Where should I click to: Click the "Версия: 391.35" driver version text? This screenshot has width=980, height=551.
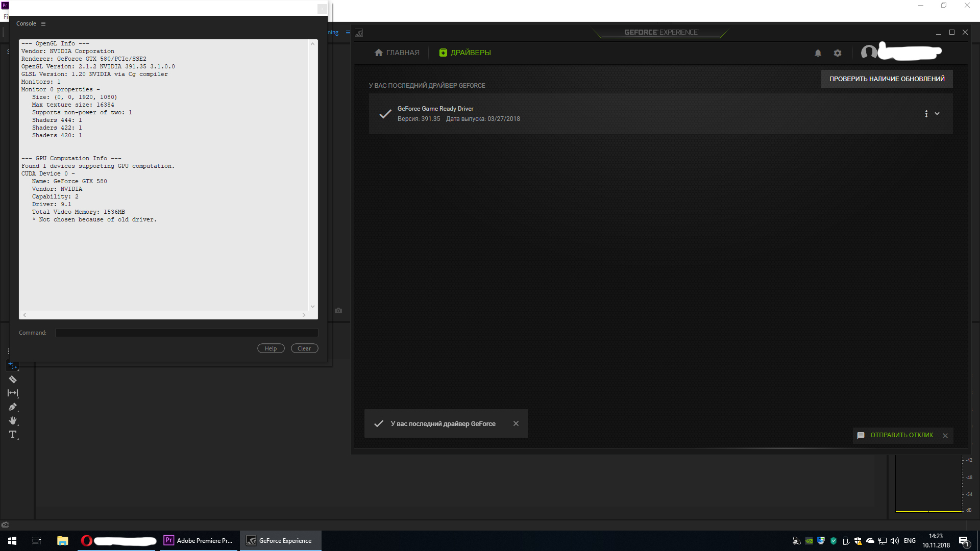tap(419, 119)
